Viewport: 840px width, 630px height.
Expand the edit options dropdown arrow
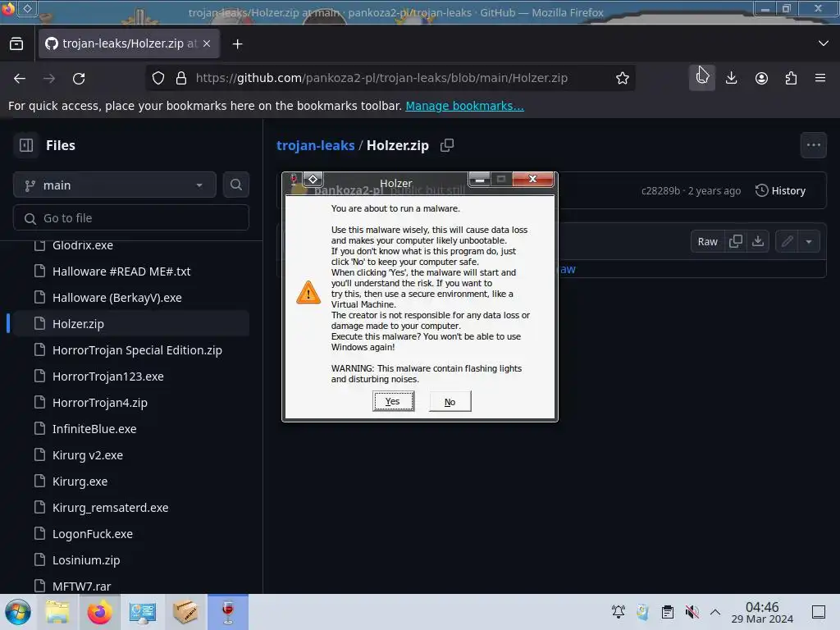click(x=809, y=242)
